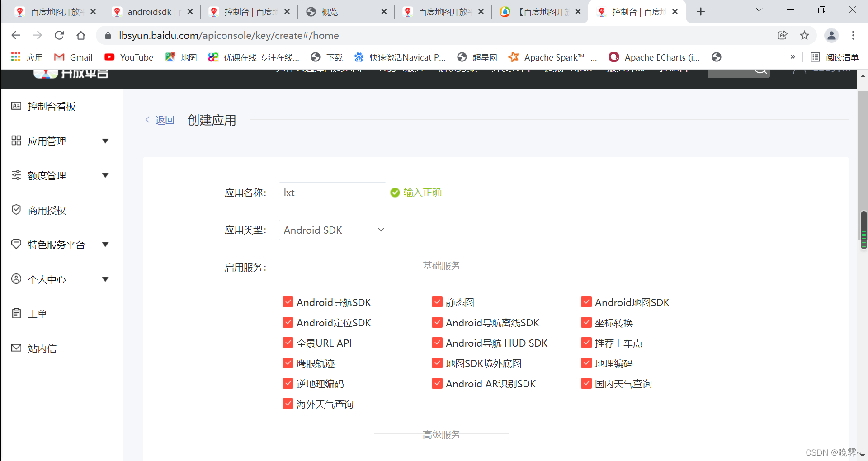Open the 超星网 bookmark
Viewport: 868px width, 461px height.
tap(477, 57)
